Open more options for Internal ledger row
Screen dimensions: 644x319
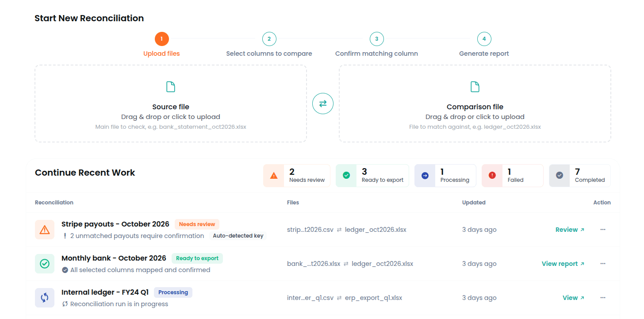point(603,298)
